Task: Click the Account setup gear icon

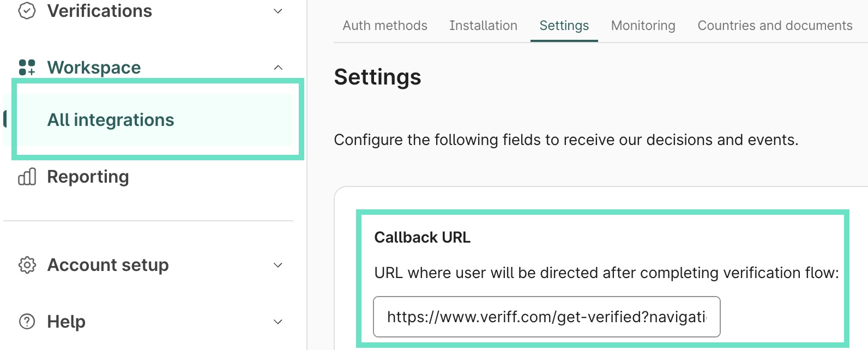Action: click(27, 265)
